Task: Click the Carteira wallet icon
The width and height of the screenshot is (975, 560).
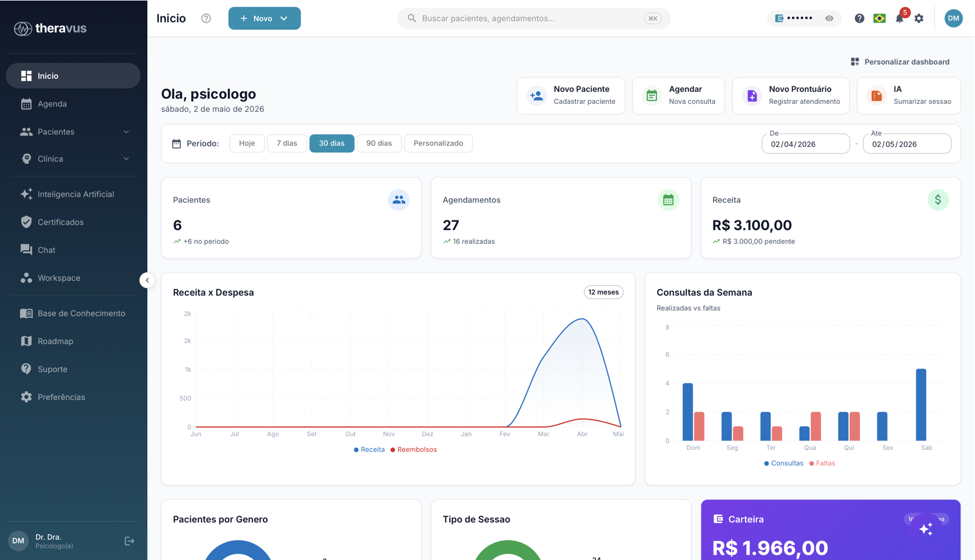Action: click(x=718, y=519)
